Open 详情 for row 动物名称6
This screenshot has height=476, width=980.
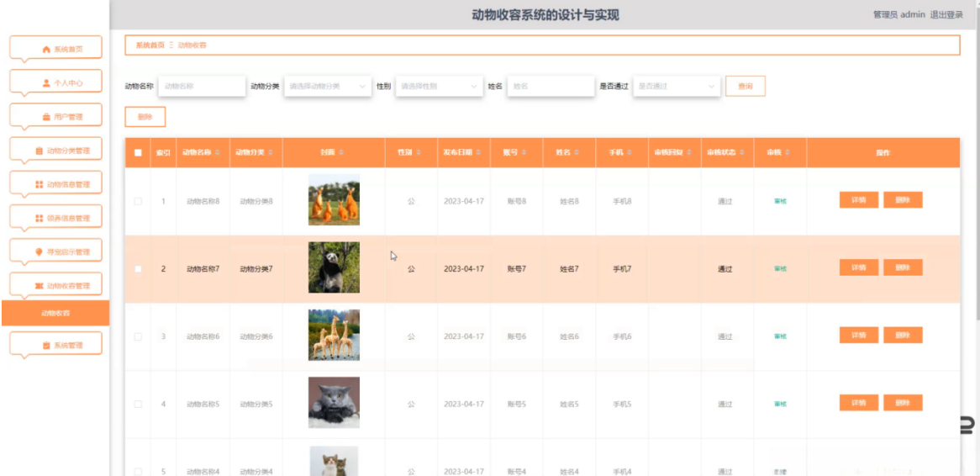859,336
